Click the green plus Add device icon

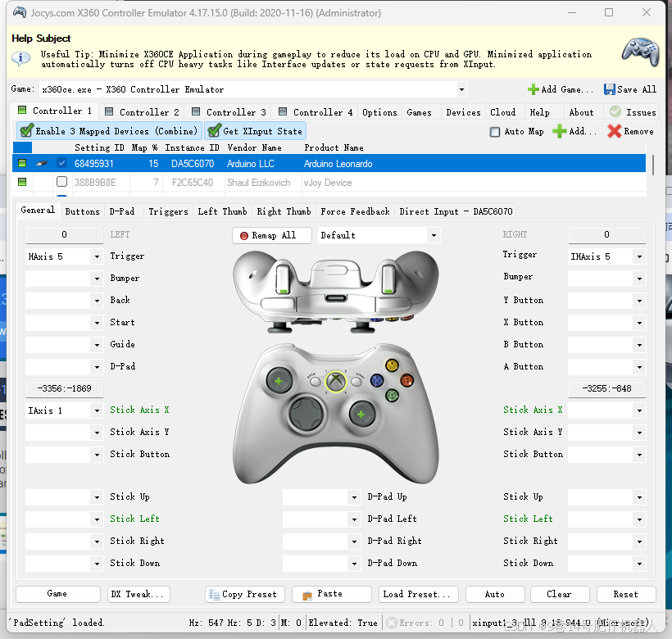click(559, 131)
